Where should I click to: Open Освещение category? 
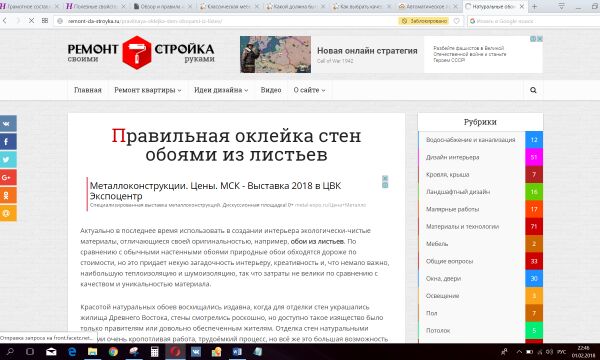(442, 296)
